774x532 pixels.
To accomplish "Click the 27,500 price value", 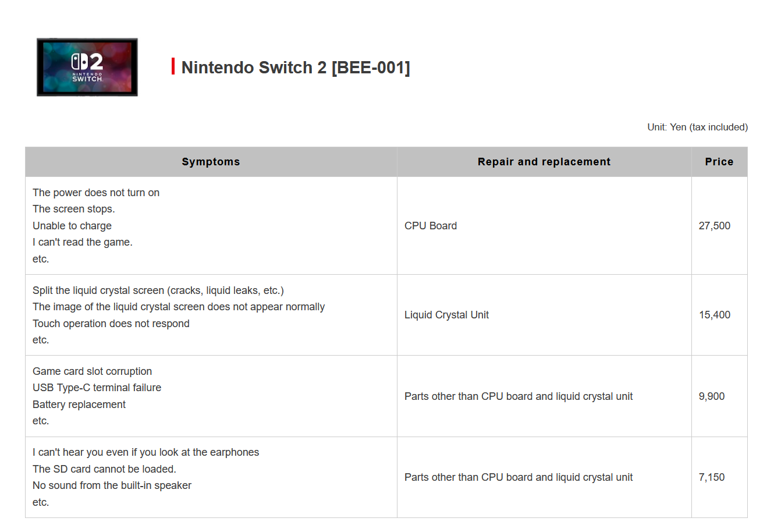I will pyautogui.click(x=714, y=226).
